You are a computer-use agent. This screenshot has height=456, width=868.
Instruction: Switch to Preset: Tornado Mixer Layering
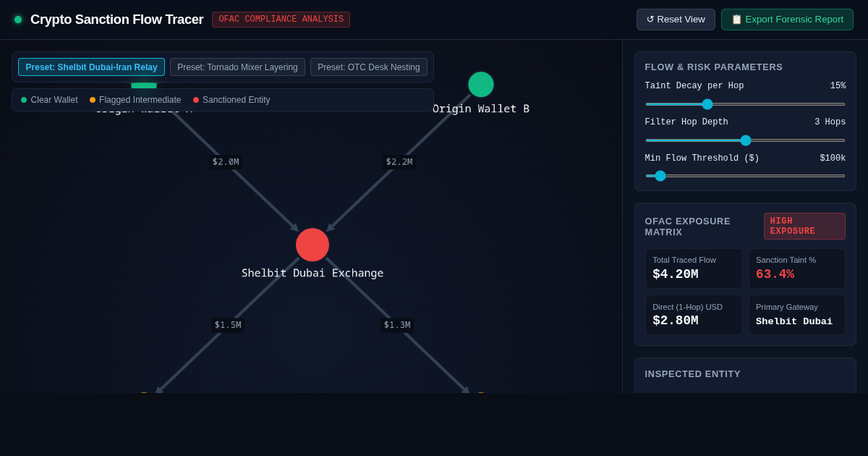pyautogui.click(x=237, y=67)
